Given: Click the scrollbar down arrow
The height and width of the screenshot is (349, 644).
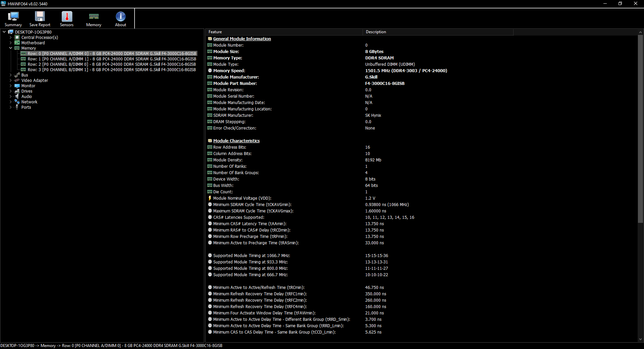Looking at the screenshot, I should point(640,339).
